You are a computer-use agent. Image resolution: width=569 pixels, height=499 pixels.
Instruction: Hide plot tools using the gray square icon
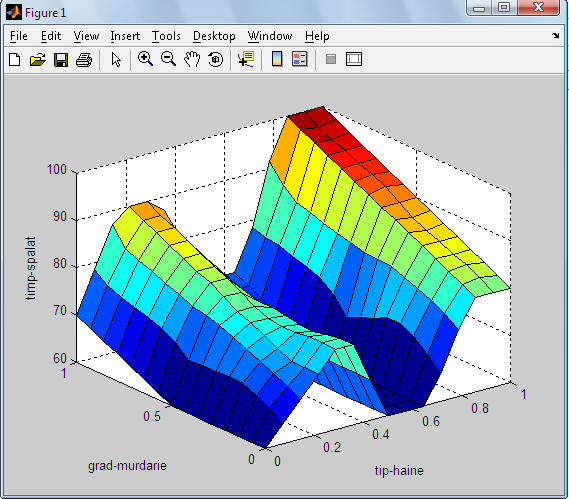click(331, 59)
